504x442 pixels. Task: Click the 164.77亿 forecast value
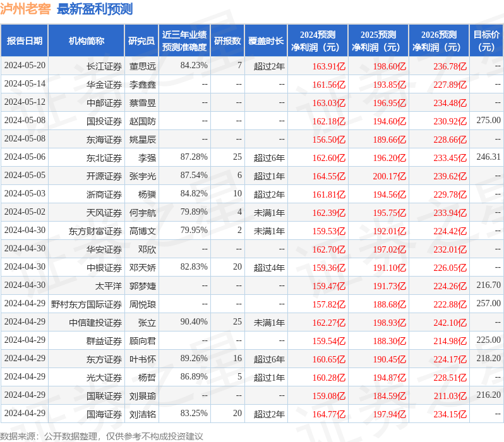(x=329, y=414)
